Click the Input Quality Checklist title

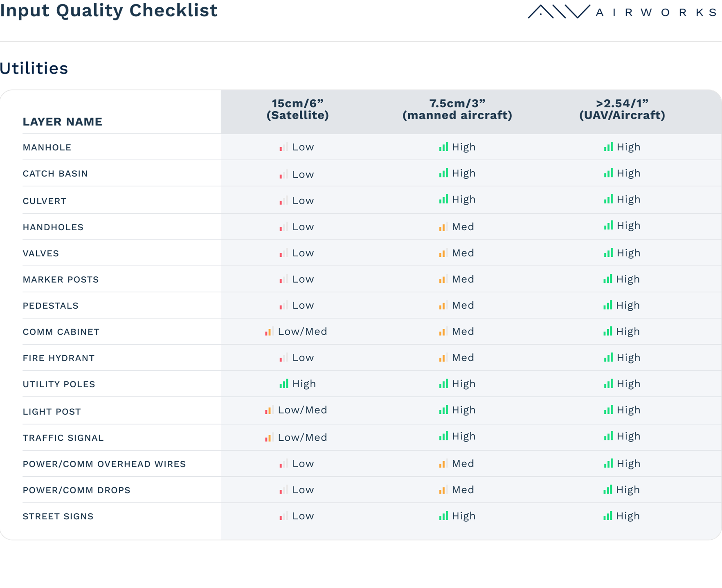(x=109, y=11)
